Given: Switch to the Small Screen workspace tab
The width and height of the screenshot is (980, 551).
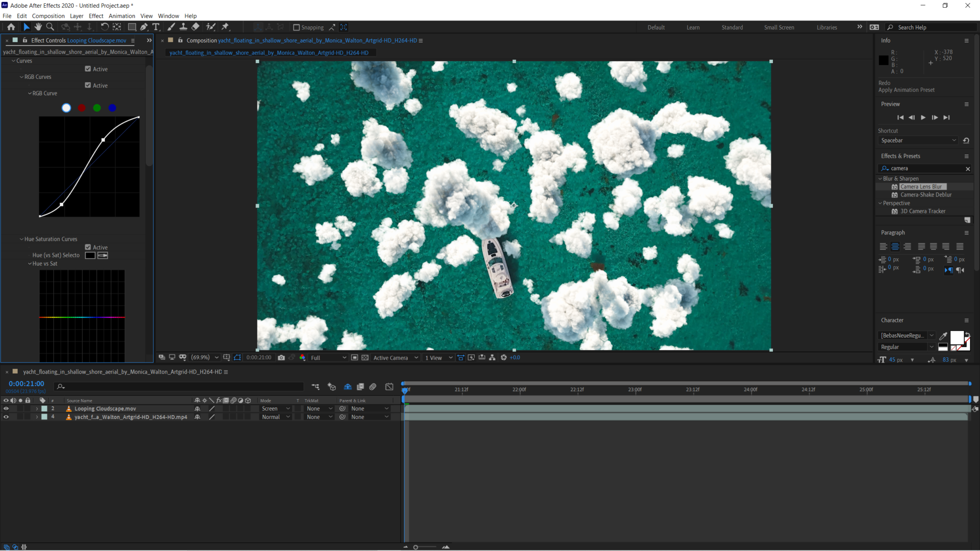Looking at the screenshot, I should point(779,27).
